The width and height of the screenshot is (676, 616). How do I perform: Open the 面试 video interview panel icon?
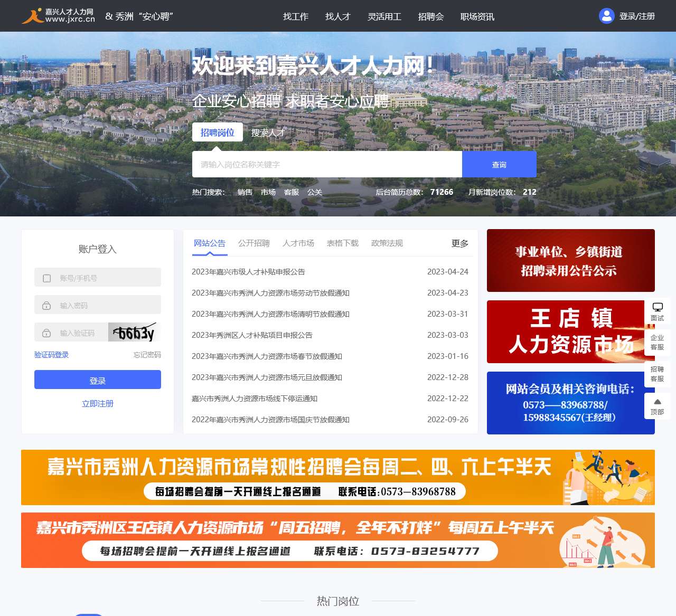click(657, 311)
